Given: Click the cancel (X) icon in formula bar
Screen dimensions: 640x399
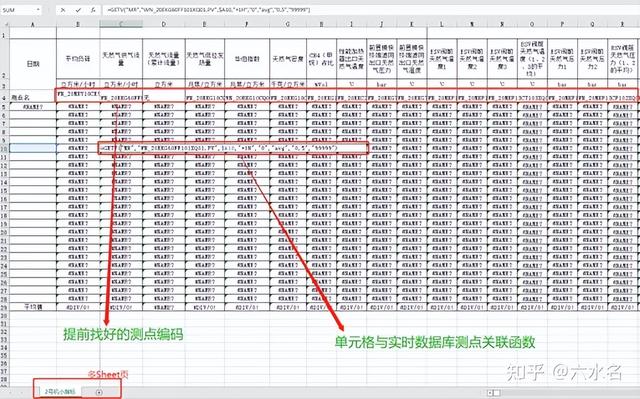Looking at the screenshot, I should click(63, 10).
